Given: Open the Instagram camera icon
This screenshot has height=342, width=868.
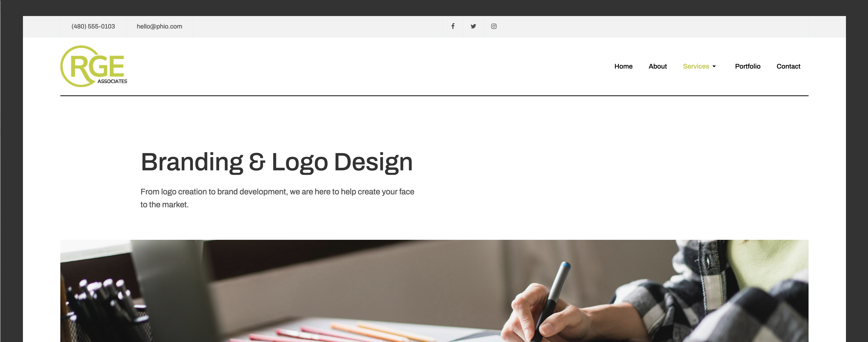Looking at the screenshot, I should point(494,26).
